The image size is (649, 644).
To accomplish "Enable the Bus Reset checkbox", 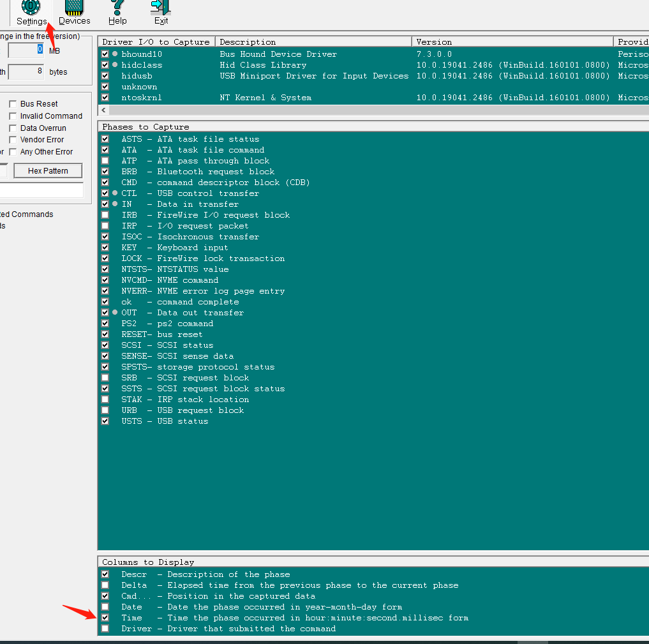I will point(13,104).
